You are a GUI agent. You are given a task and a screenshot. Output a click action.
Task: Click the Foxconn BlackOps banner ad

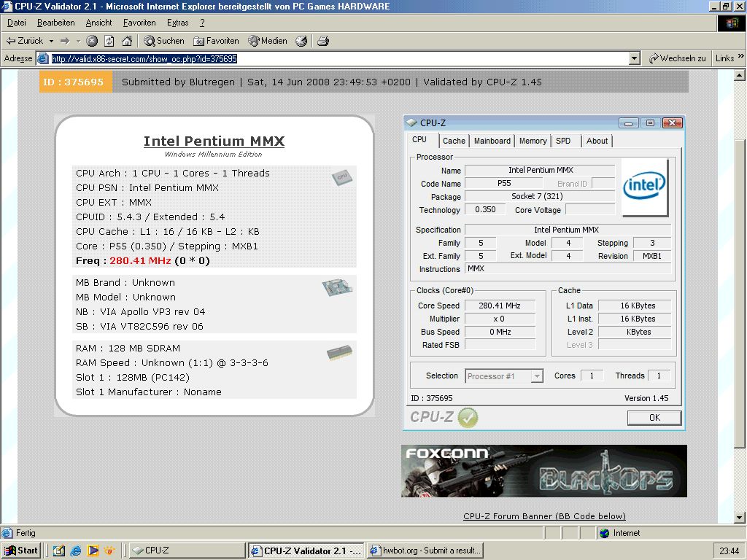click(x=544, y=471)
